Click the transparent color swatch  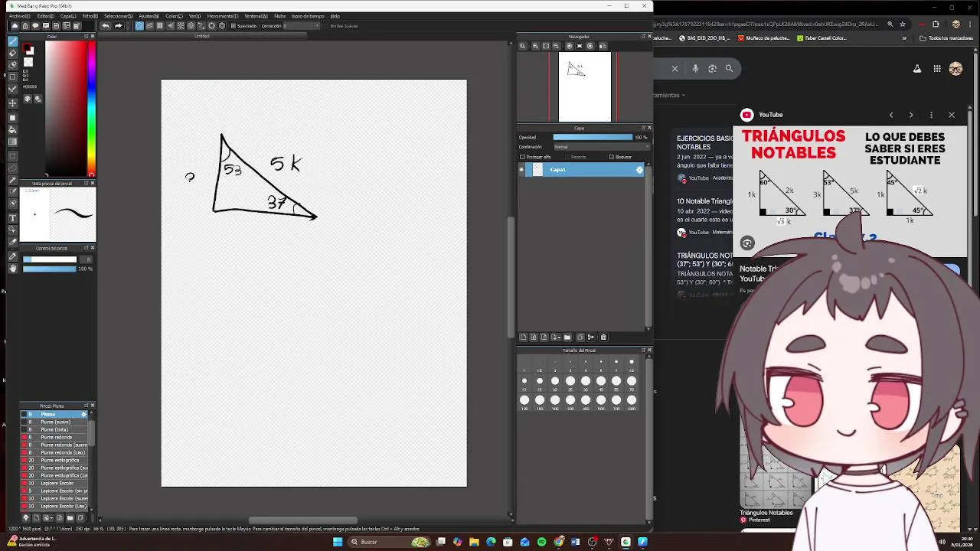28,62
